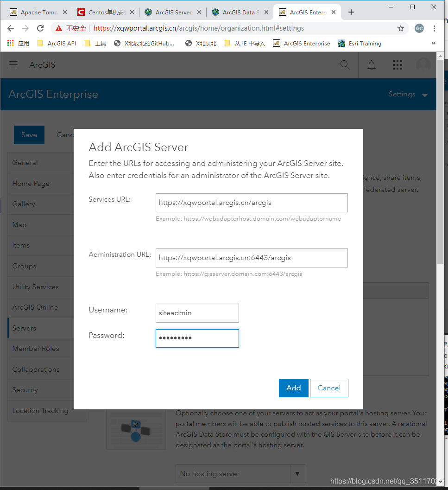Open the ArcGIS Enterprise bookmark
The image size is (448, 490).
pyautogui.click(x=302, y=43)
